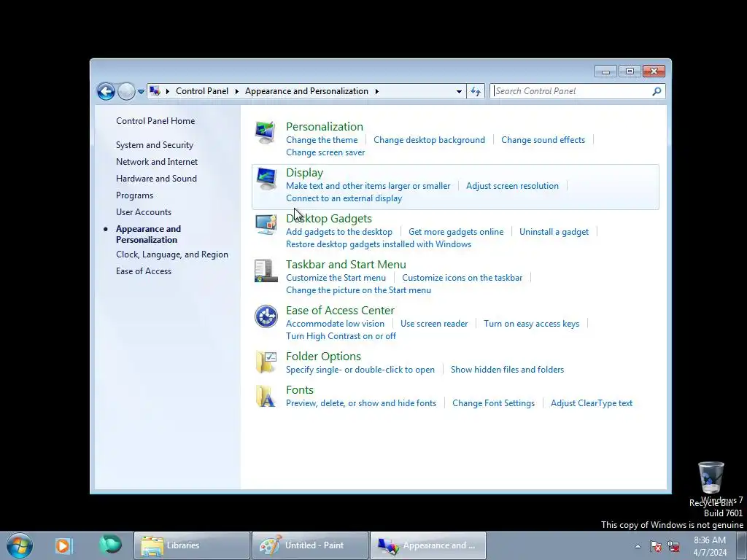Click Connect to an external display

pos(344,198)
